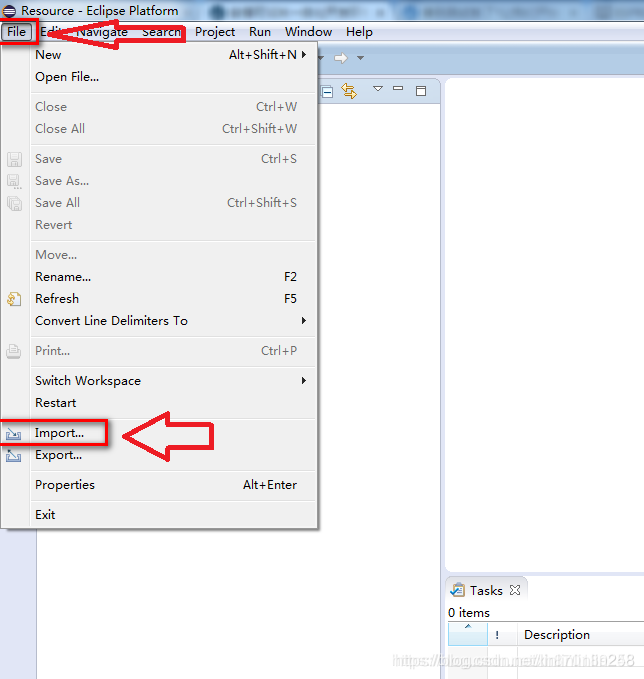
Task: Click the New submenu arrow
Action: tap(304, 55)
